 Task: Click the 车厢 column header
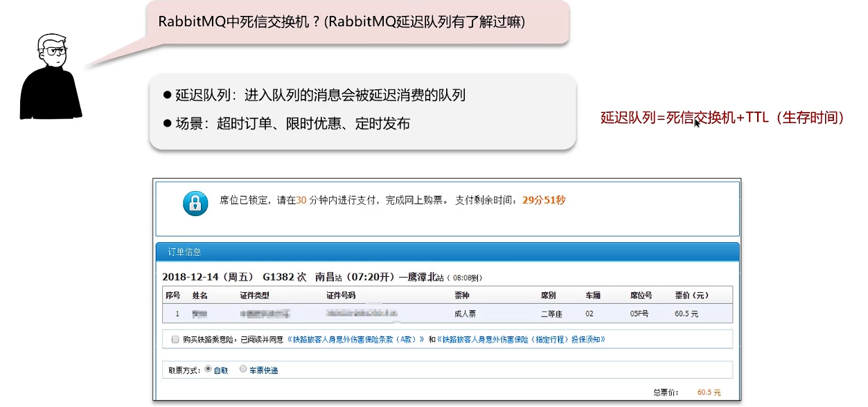tap(593, 296)
